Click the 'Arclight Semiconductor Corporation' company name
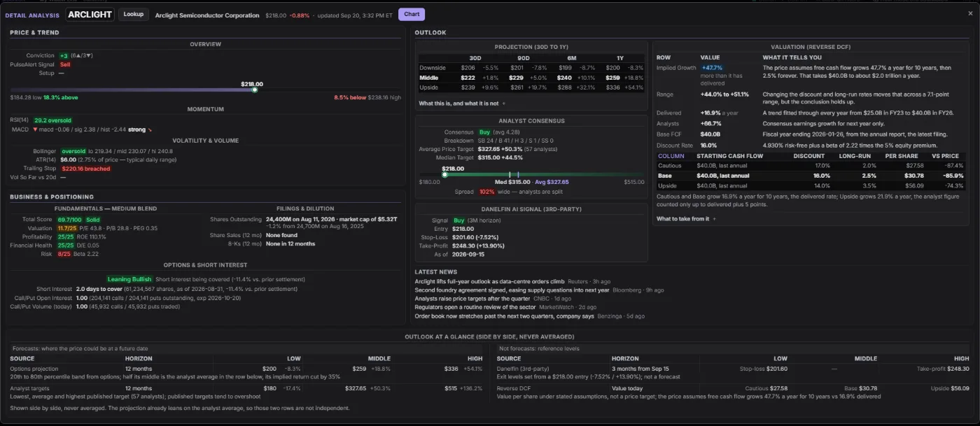The image size is (980, 426). pos(206,15)
